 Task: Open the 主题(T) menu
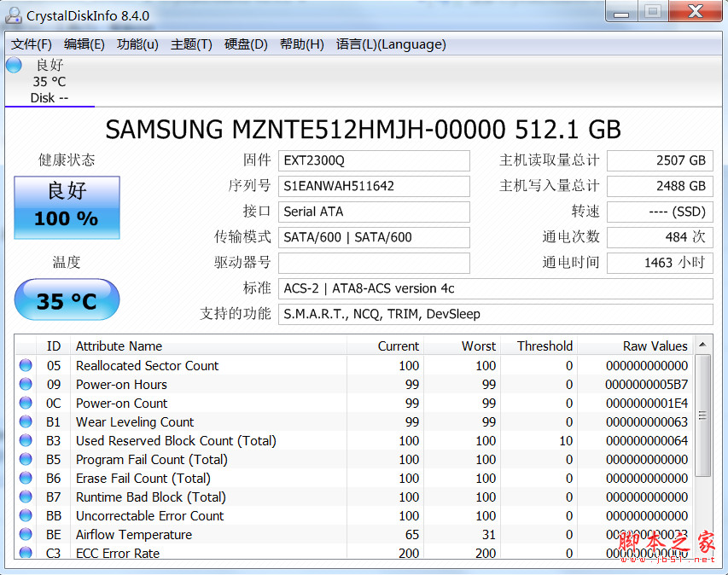191,44
